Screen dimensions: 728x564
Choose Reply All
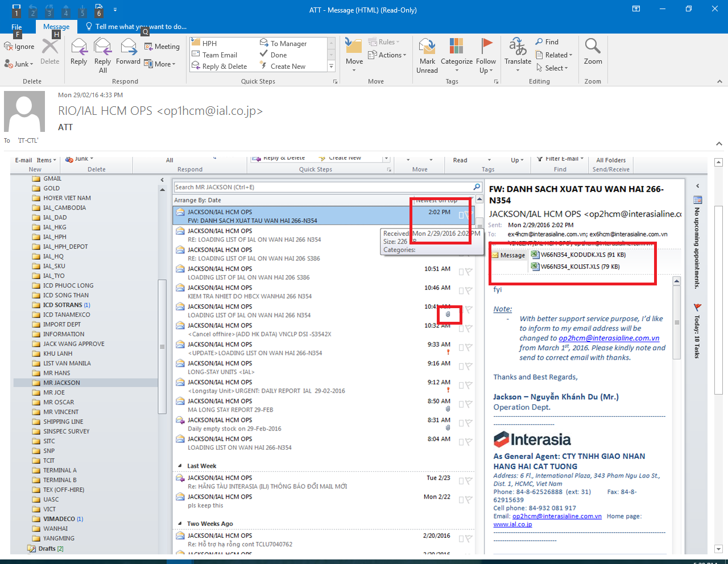point(103,56)
